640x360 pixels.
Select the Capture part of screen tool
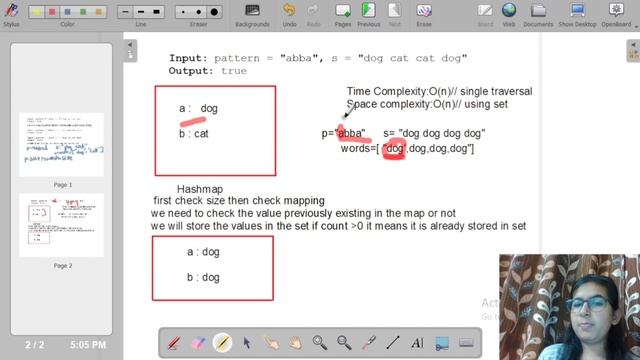[442, 343]
